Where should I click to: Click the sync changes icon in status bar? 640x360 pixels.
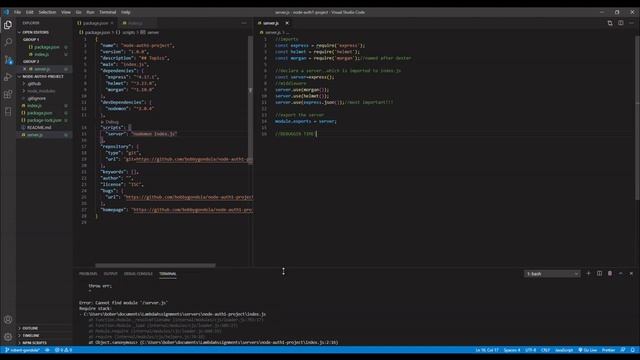click(47, 350)
